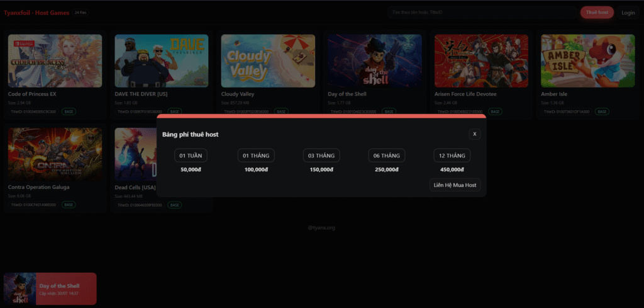This screenshot has height=308, width=644.
Task: Select the Cloudy Valley game thumbnail
Action: pyautogui.click(x=268, y=60)
